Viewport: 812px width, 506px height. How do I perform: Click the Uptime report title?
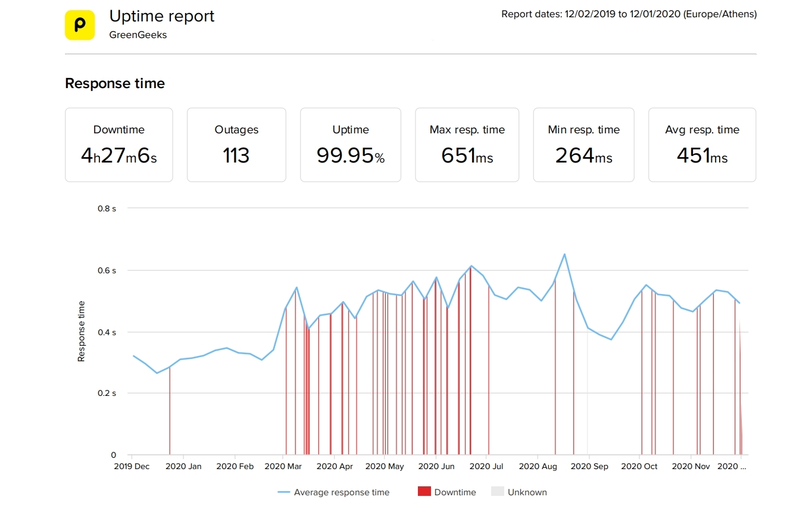tap(162, 16)
